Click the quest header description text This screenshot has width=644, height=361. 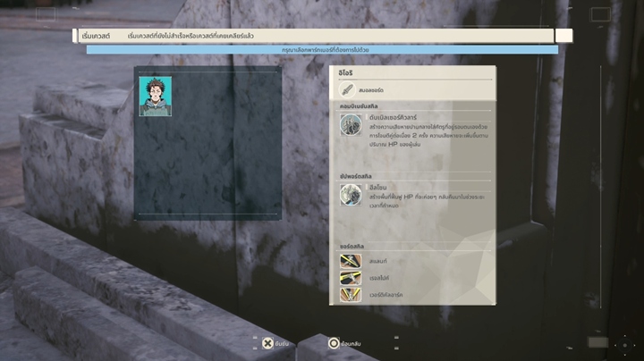coord(191,36)
